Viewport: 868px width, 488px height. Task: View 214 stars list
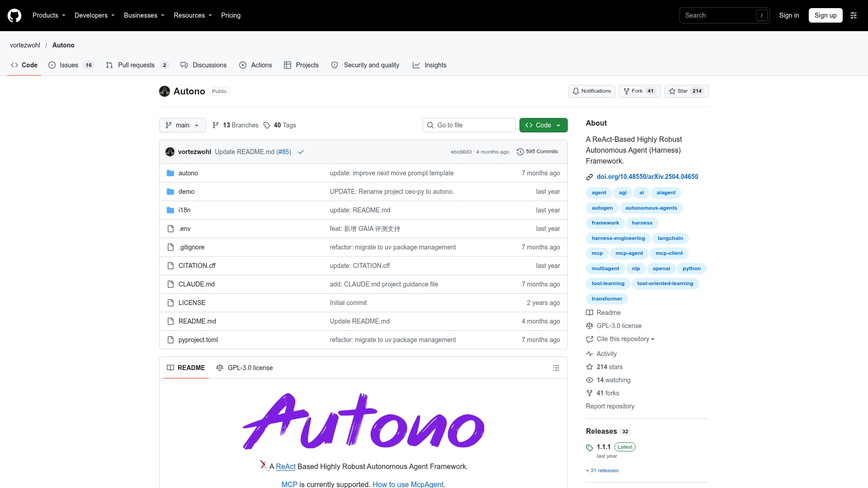click(x=604, y=367)
